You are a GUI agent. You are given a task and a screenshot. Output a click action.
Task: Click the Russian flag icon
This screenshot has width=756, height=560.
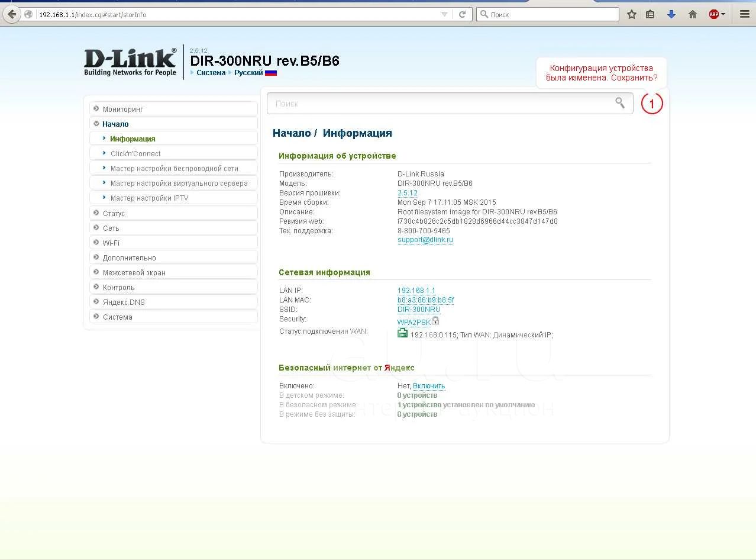click(x=271, y=73)
